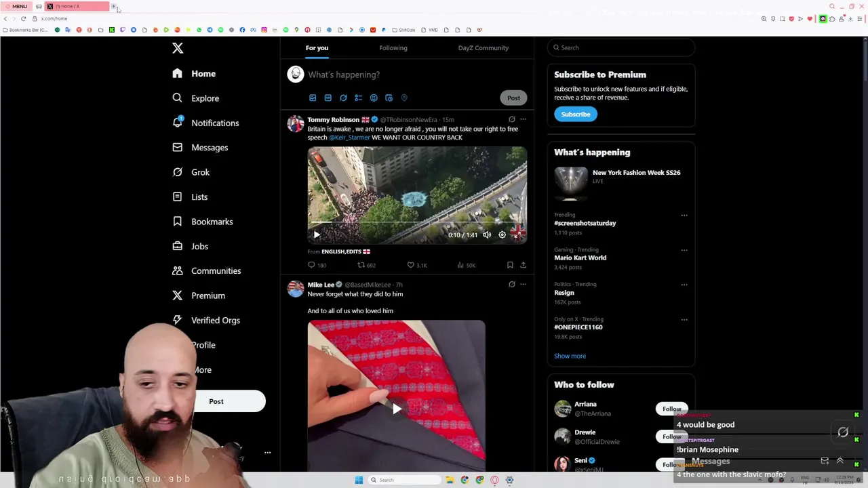
Task: Open options for #ONEPIECE1160 trend
Action: (684, 319)
